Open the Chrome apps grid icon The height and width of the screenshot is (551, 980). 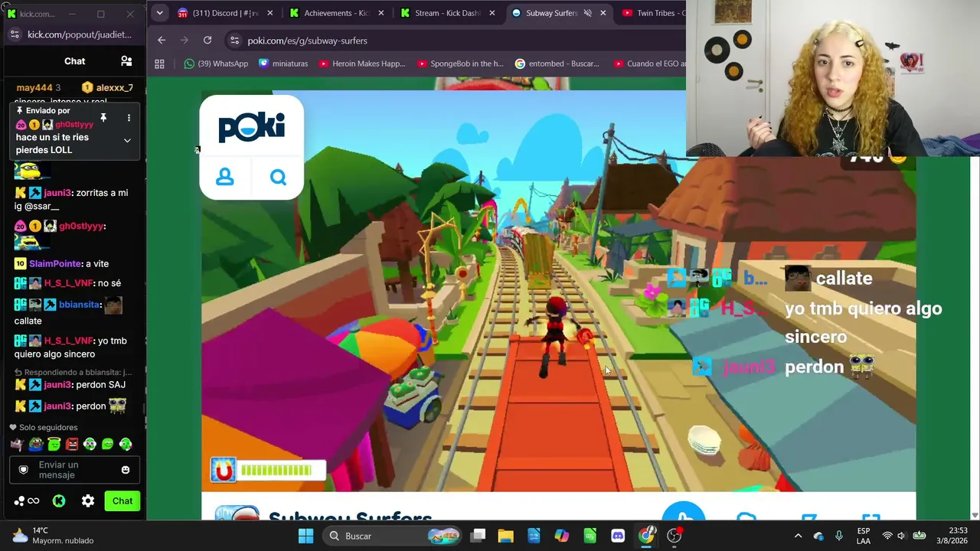[159, 64]
